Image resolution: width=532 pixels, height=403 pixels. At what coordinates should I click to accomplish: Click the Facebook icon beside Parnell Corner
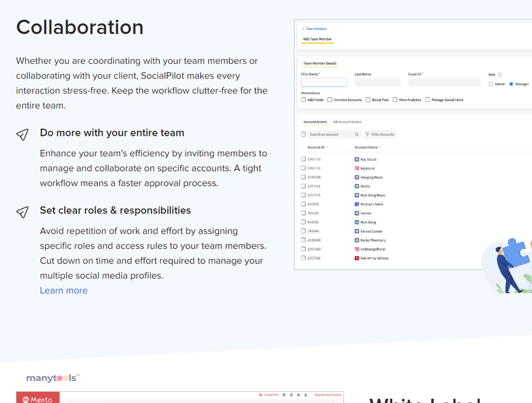point(356,231)
